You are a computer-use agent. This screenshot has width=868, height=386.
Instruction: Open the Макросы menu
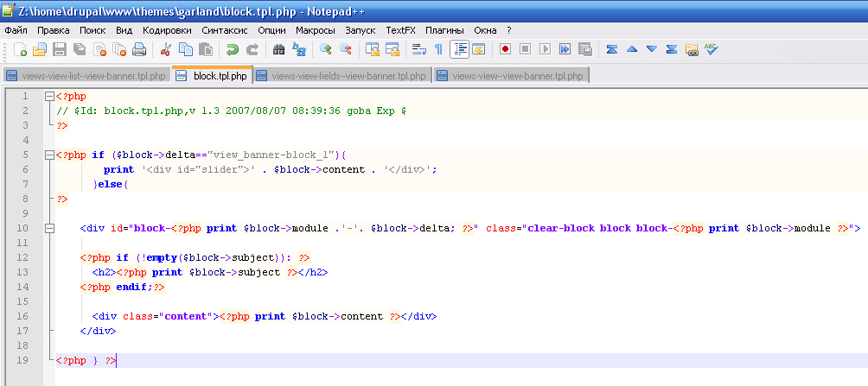click(x=315, y=30)
